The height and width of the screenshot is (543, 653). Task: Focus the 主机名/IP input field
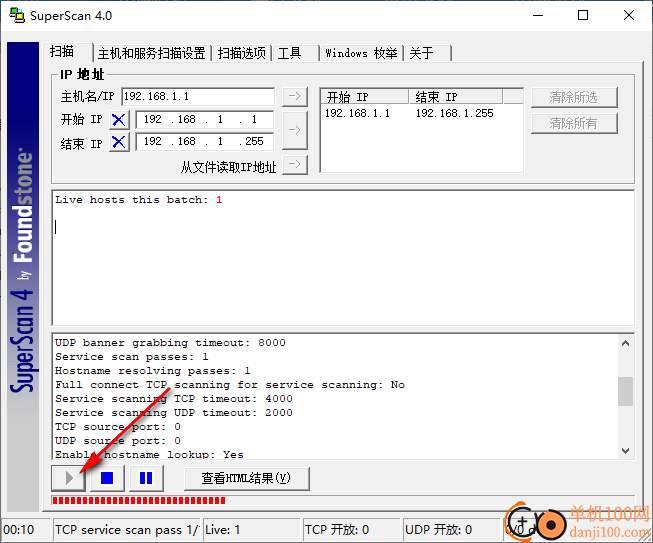pyautogui.click(x=198, y=97)
